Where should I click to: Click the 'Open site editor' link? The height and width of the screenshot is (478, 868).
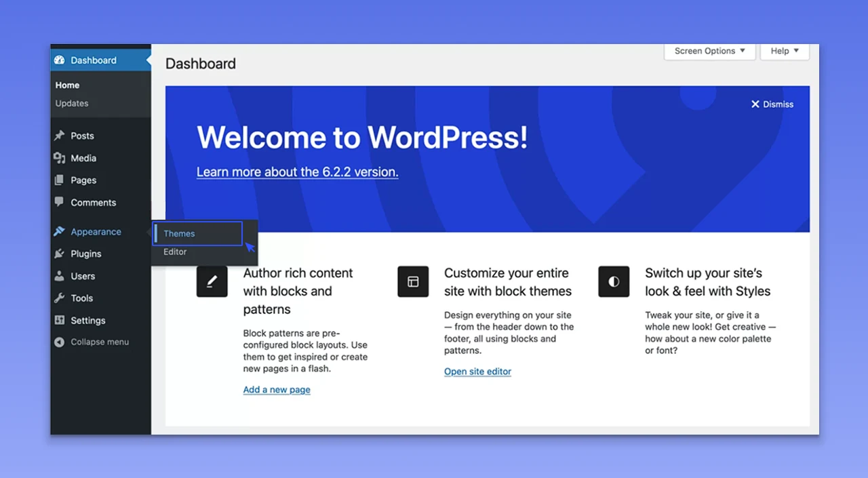(477, 372)
